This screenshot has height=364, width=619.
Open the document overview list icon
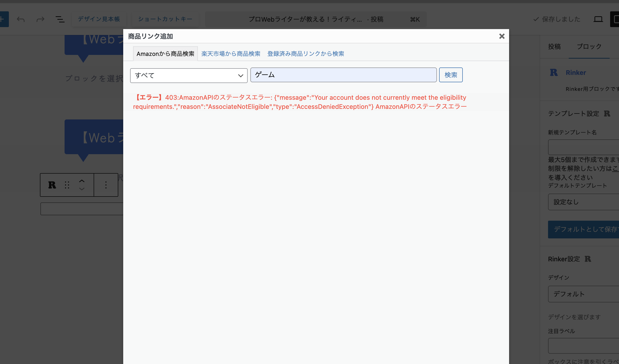coord(60,19)
